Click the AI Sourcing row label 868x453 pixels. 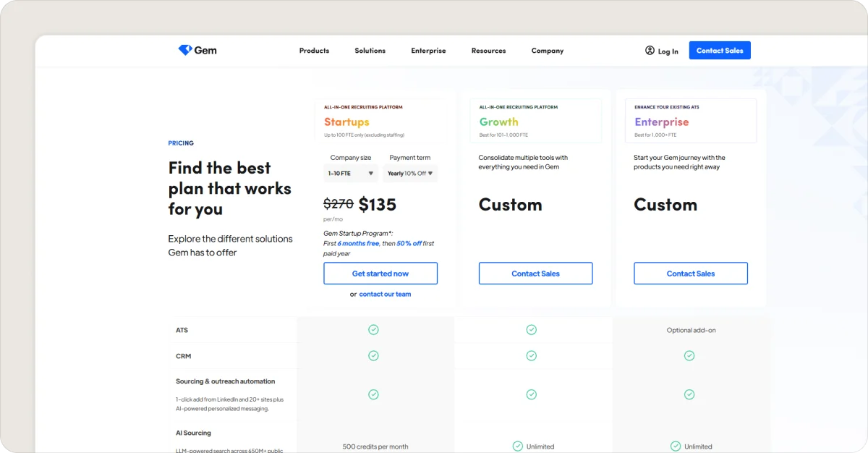click(193, 433)
